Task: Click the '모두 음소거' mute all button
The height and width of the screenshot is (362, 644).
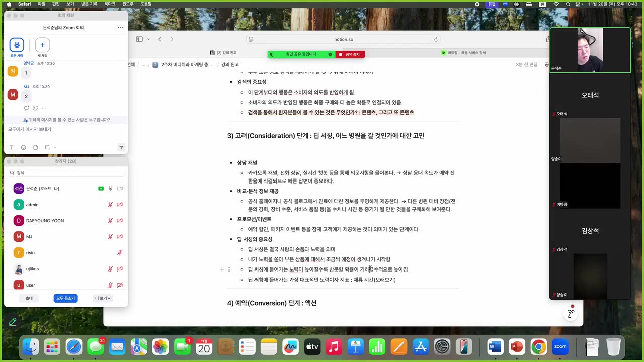Action: tap(65, 298)
